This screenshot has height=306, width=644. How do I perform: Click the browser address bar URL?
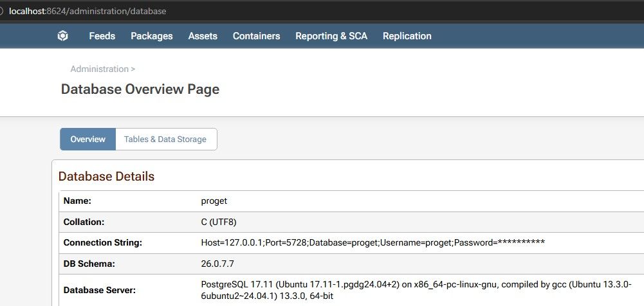87,11
